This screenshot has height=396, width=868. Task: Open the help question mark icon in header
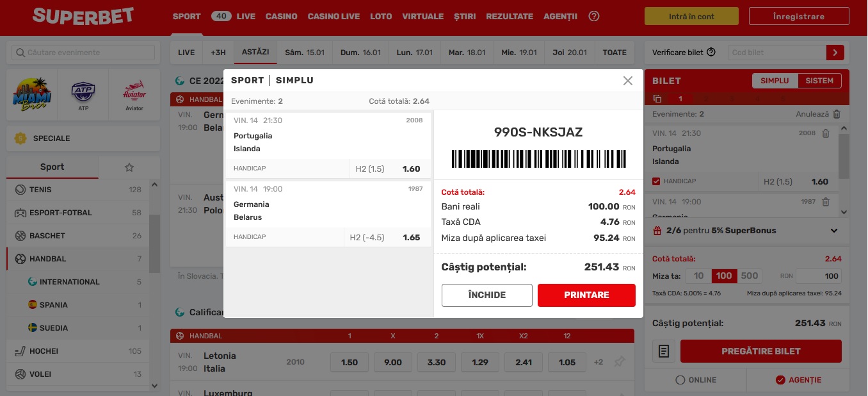pyautogui.click(x=594, y=17)
